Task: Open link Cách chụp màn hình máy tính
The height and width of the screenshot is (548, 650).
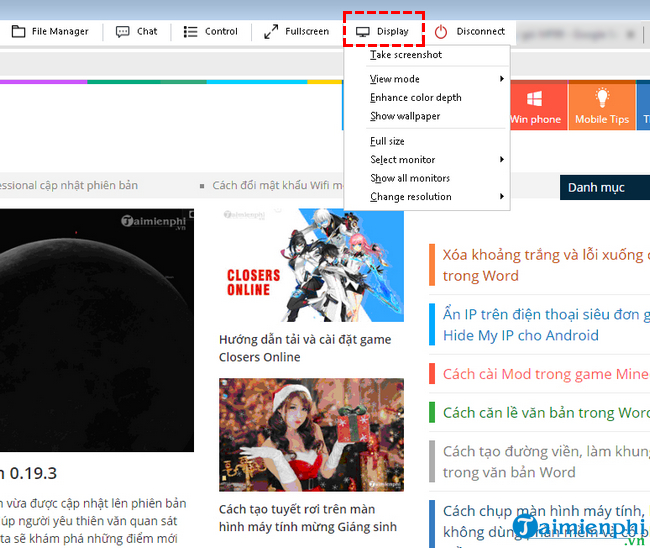Action: tap(546, 521)
